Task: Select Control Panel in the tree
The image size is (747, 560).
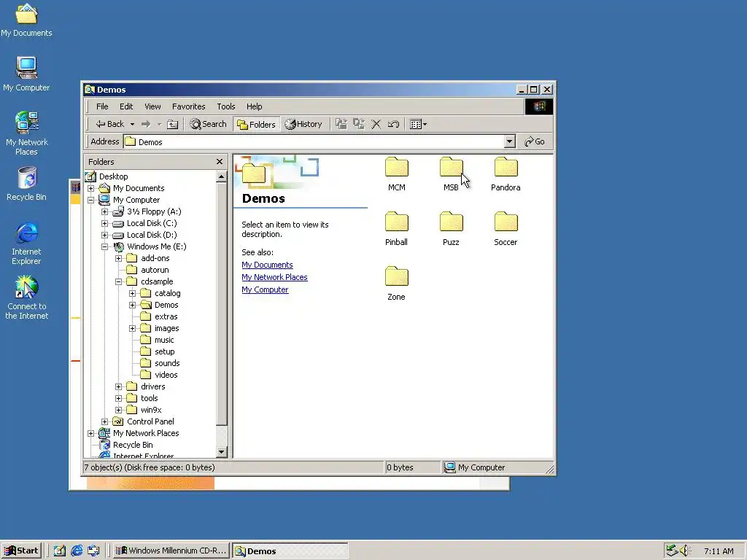Action: point(150,421)
